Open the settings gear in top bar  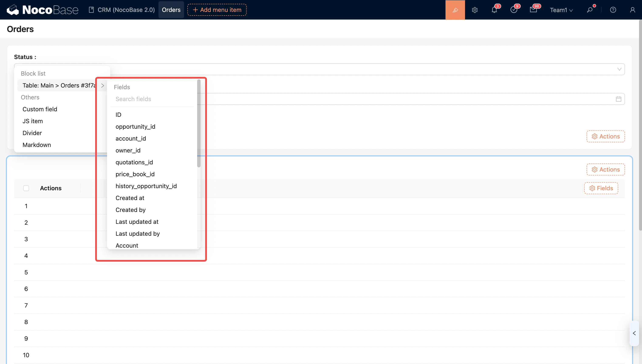[x=475, y=10]
